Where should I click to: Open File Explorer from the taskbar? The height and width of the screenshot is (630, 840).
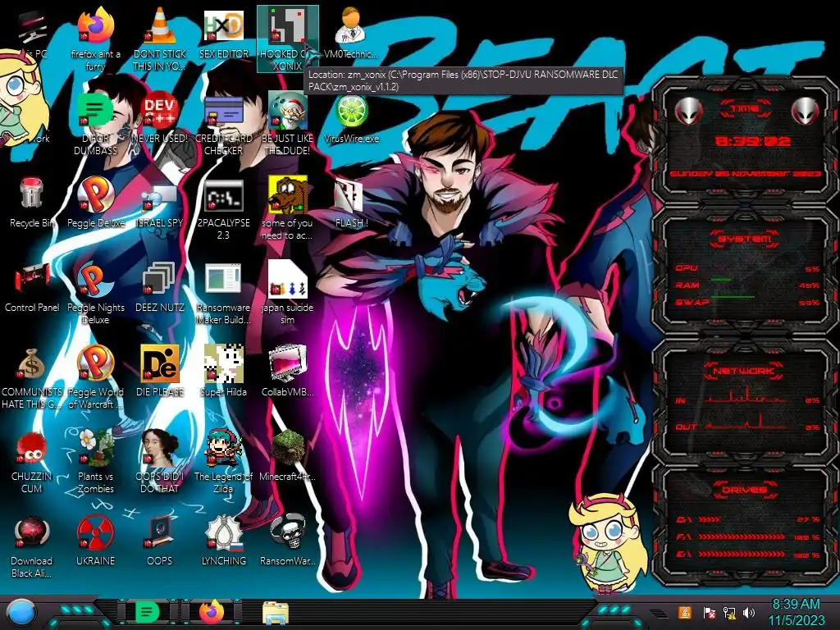tap(276, 613)
